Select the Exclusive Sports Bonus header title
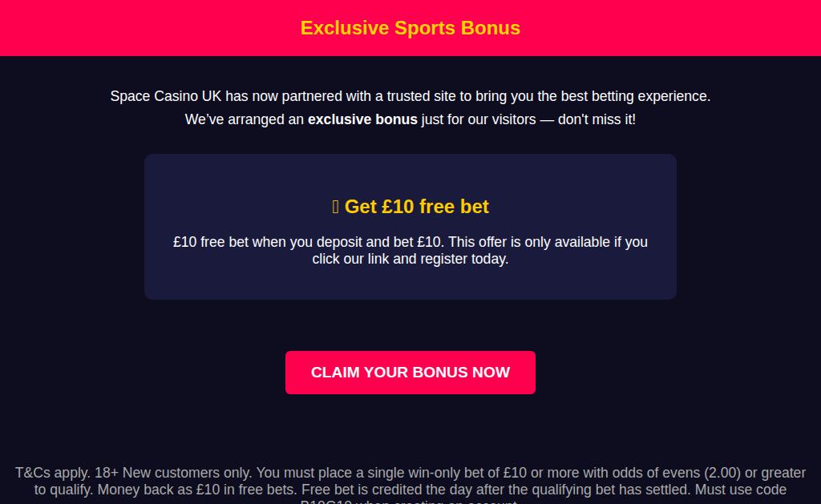The height and width of the screenshot is (504, 821). (x=410, y=28)
